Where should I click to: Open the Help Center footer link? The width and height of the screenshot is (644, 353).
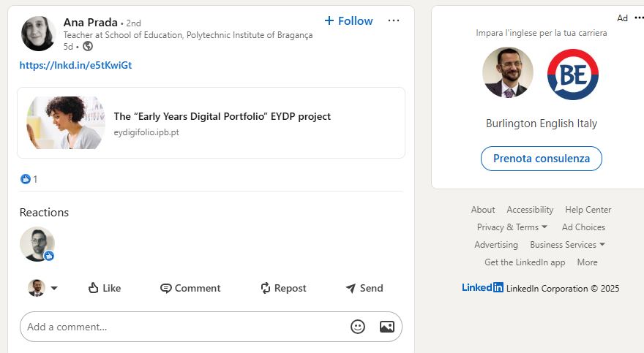(588, 210)
